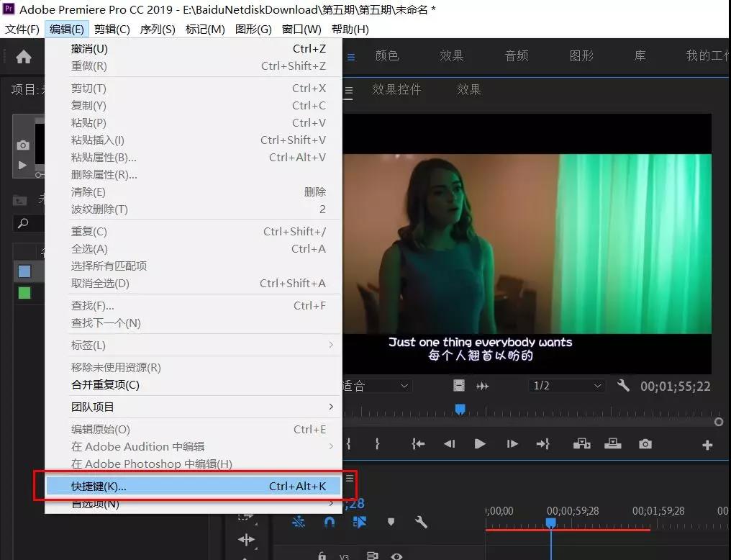Open the 1/2 playback resolution dropdown

coord(566,386)
